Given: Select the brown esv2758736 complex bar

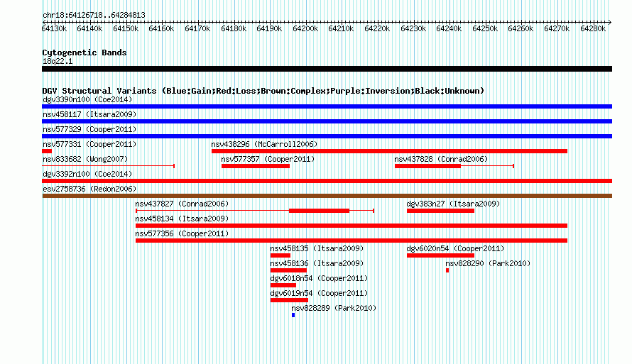Looking at the screenshot, I should point(327,196).
